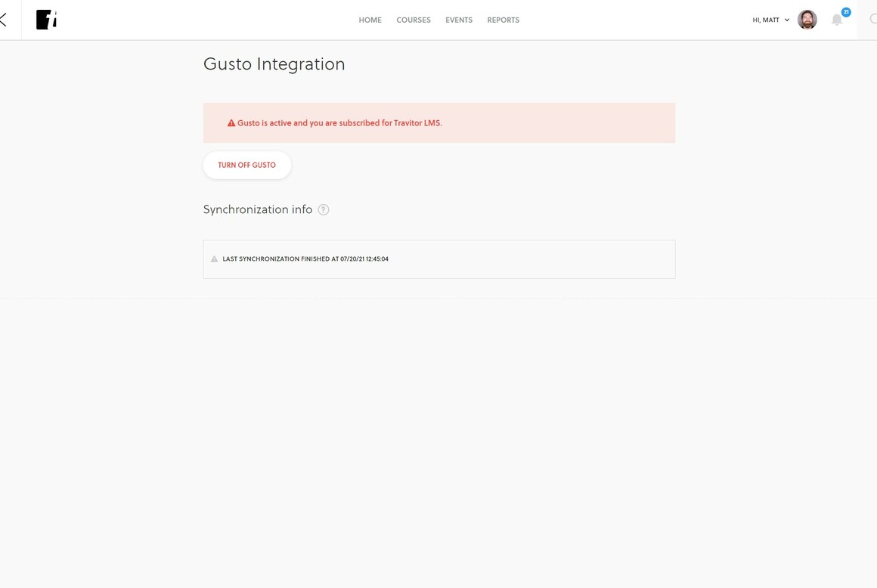
Task: Click the blue notification count badge
Action: click(x=846, y=12)
